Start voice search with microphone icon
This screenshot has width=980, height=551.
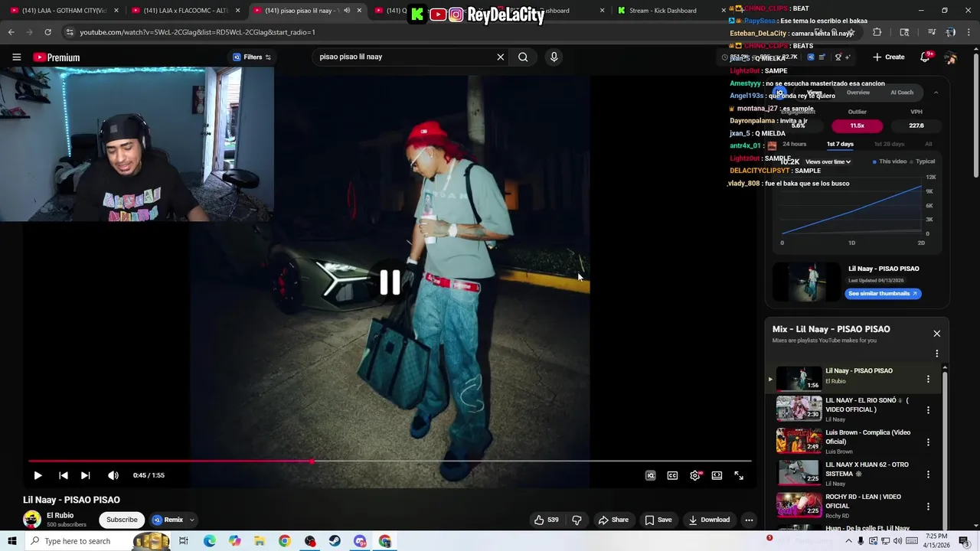pos(554,57)
